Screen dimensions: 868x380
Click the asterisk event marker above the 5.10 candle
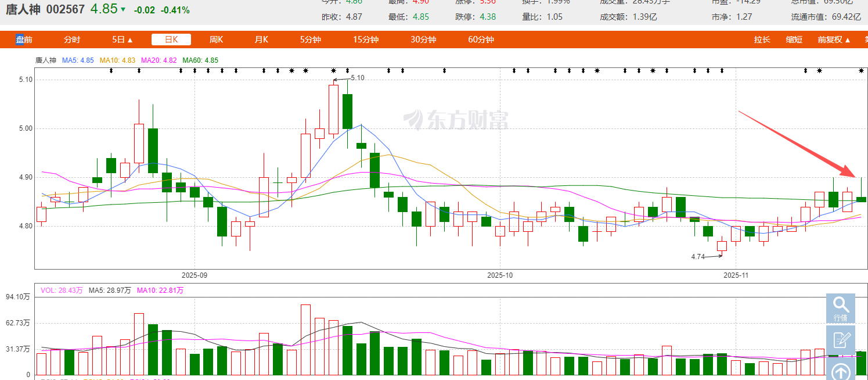pos(334,71)
